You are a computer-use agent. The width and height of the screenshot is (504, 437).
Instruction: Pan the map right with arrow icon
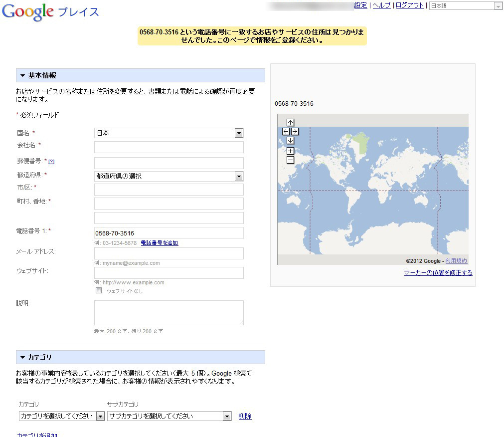click(x=295, y=131)
